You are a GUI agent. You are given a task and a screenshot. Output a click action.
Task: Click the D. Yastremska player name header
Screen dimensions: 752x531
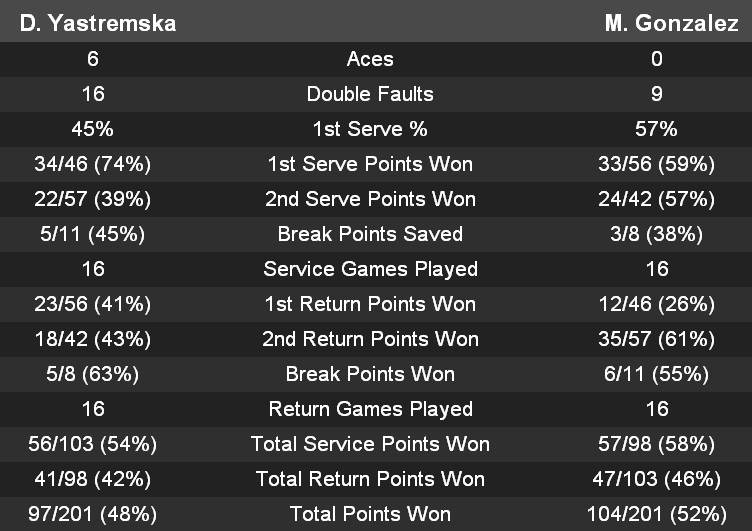pos(97,24)
